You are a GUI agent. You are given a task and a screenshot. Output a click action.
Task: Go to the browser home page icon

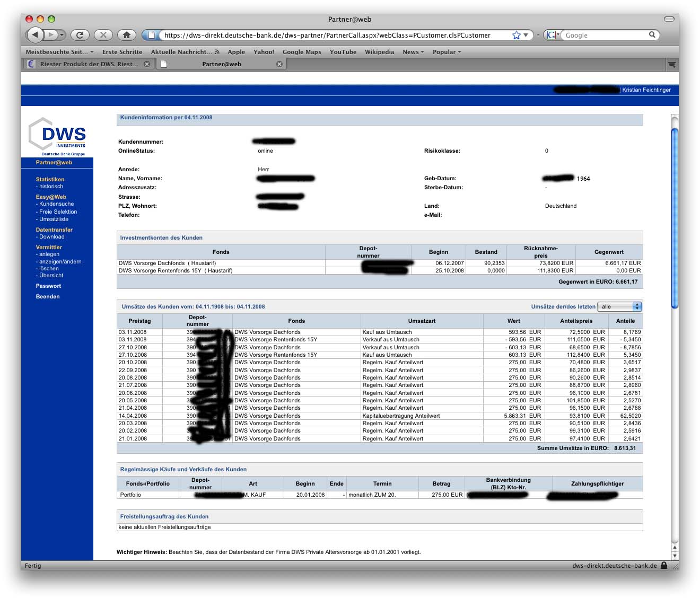click(126, 35)
